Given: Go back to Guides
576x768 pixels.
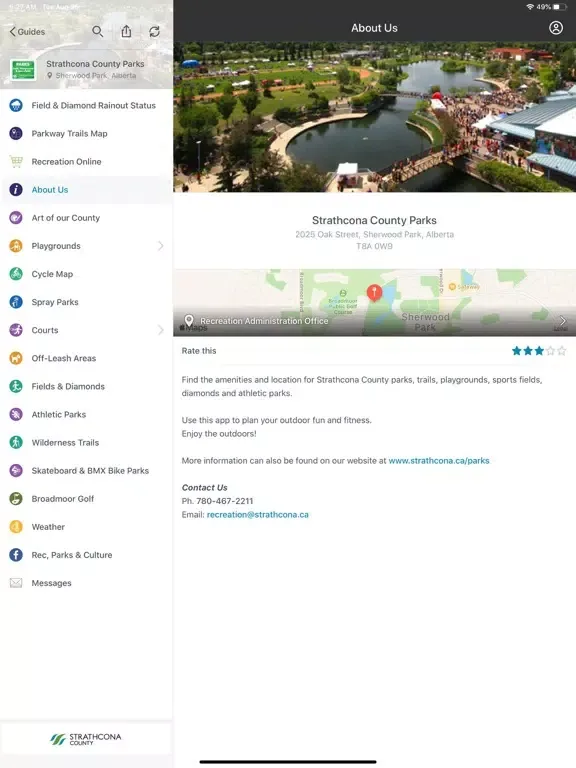Looking at the screenshot, I should (x=27, y=32).
